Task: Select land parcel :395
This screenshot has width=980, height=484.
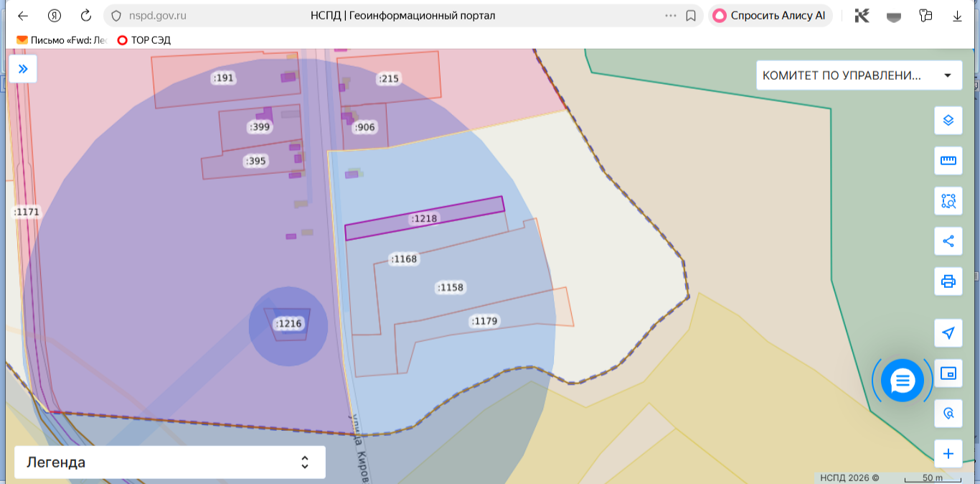Action: coord(255,161)
